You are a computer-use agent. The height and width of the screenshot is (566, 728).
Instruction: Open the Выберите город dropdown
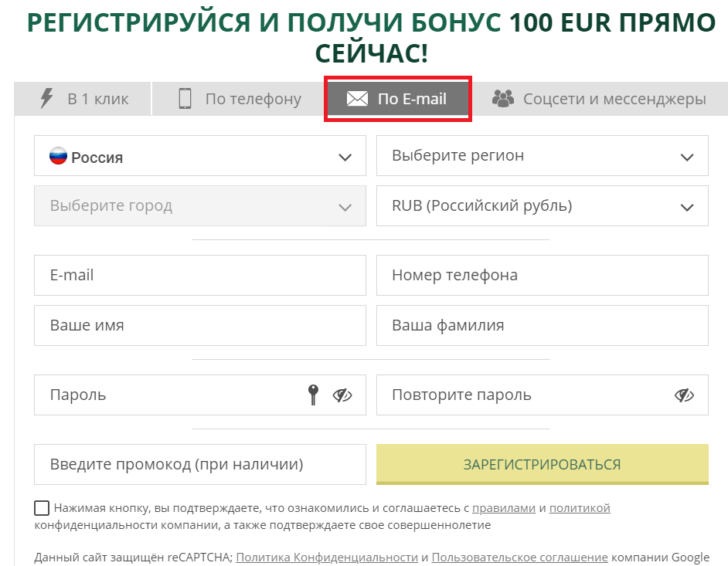click(200, 206)
